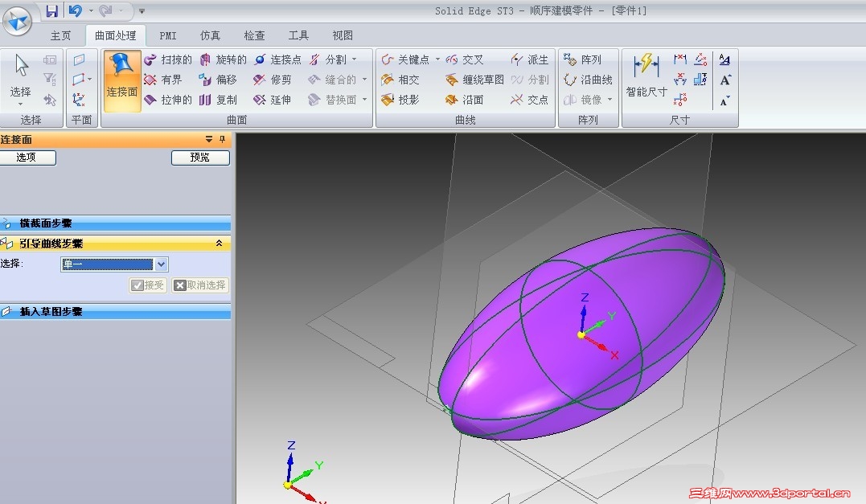Open the 检查 tab
This screenshot has height=504, width=866.
click(254, 36)
